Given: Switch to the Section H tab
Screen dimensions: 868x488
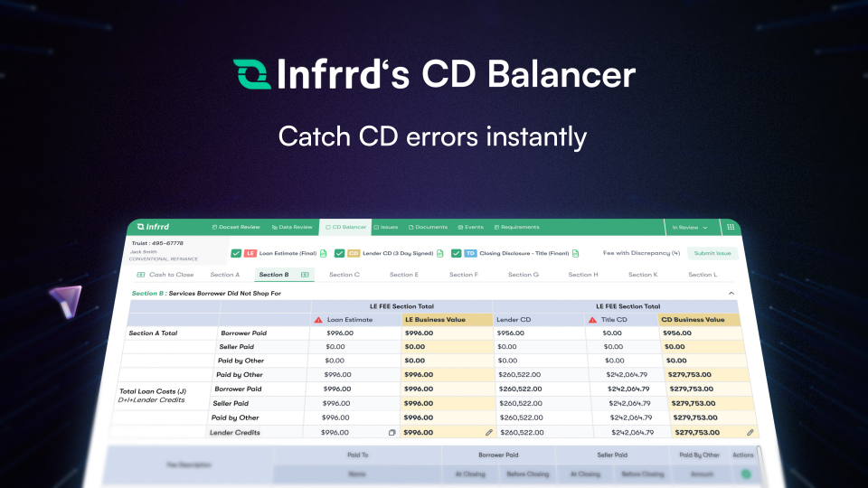Looking at the screenshot, I should 583,275.
